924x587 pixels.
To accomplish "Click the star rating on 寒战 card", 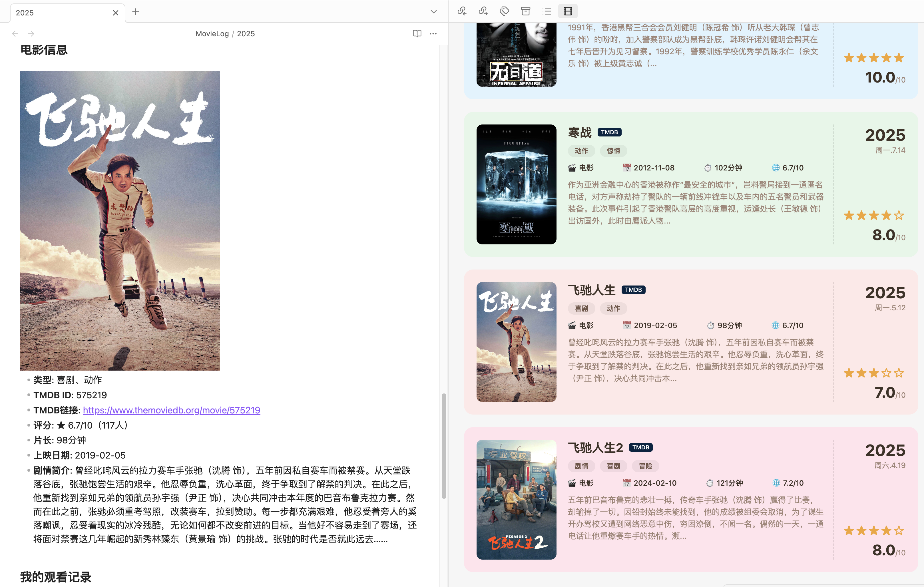I will (x=874, y=216).
